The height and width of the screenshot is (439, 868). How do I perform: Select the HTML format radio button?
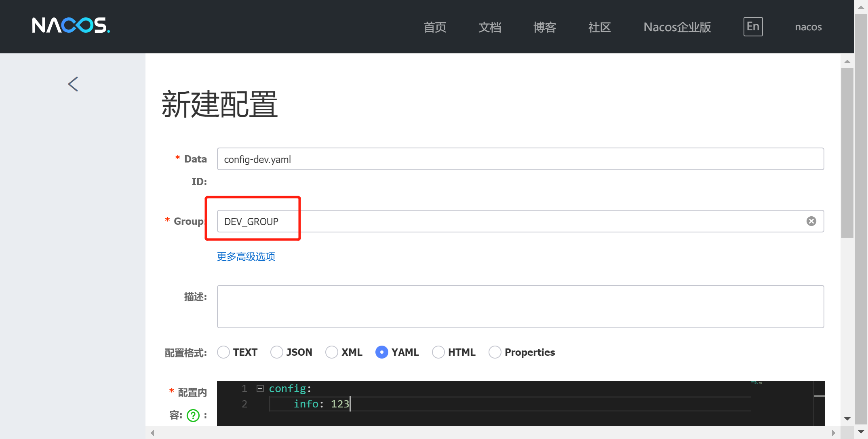pyautogui.click(x=438, y=352)
